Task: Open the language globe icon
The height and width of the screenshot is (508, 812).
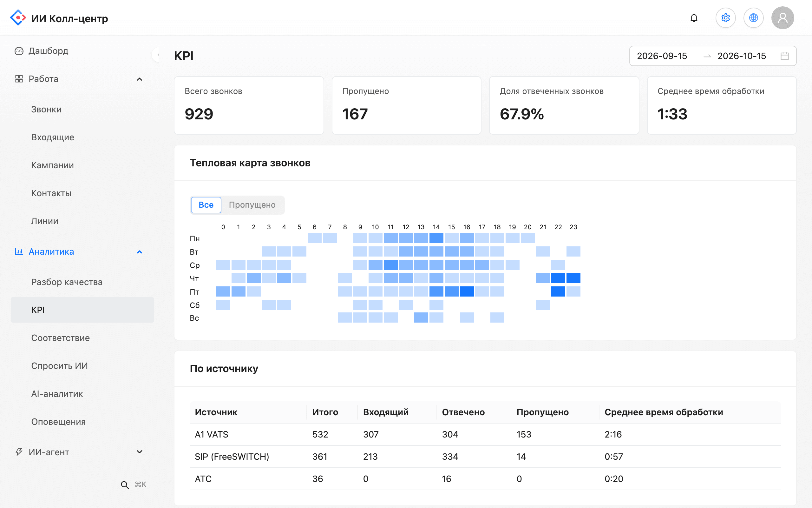Action: click(x=753, y=18)
